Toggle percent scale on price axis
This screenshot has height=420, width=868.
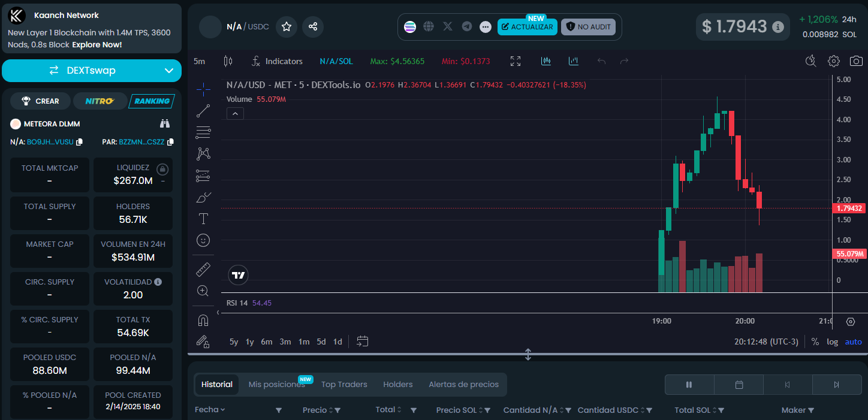coord(815,342)
